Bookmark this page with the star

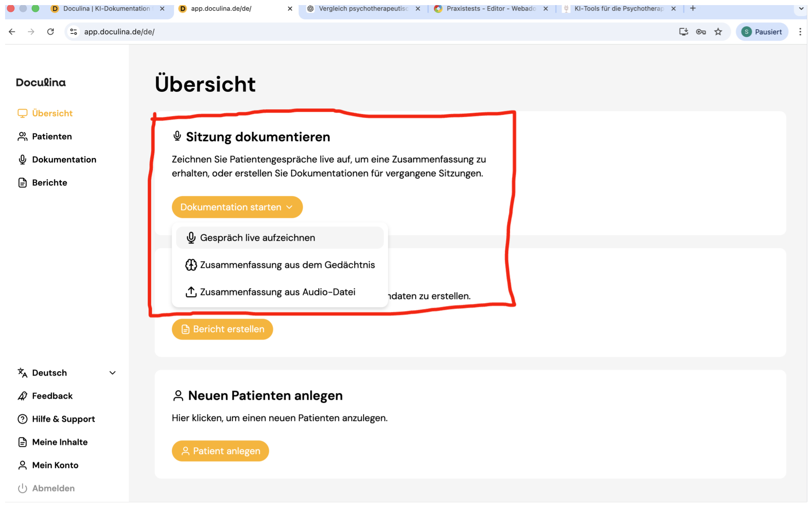coord(718,32)
